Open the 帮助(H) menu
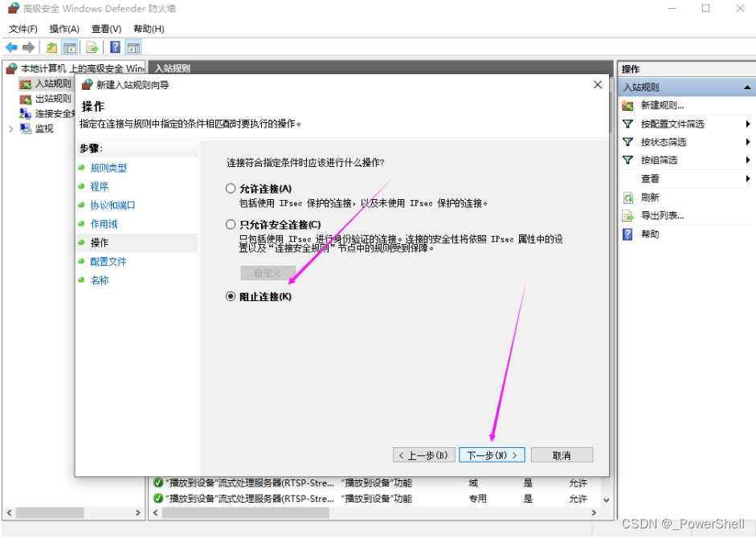This screenshot has height=538, width=756. click(x=149, y=29)
